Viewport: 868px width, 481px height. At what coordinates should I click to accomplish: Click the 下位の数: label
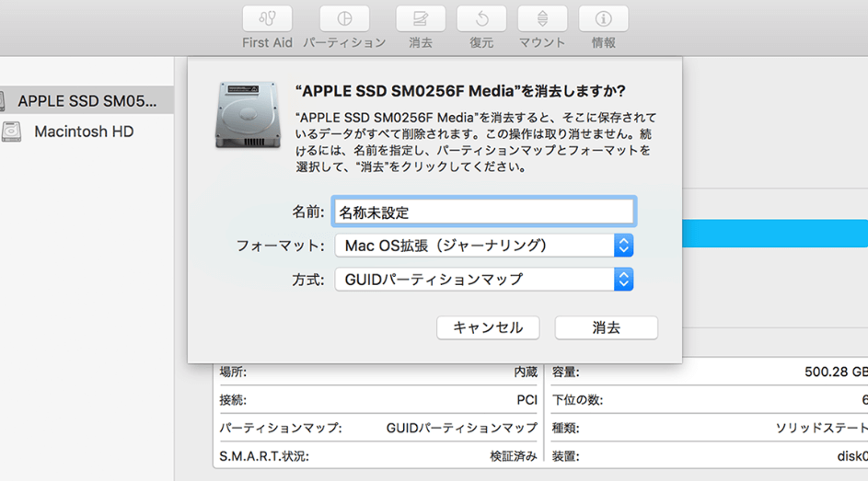pos(577,400)
